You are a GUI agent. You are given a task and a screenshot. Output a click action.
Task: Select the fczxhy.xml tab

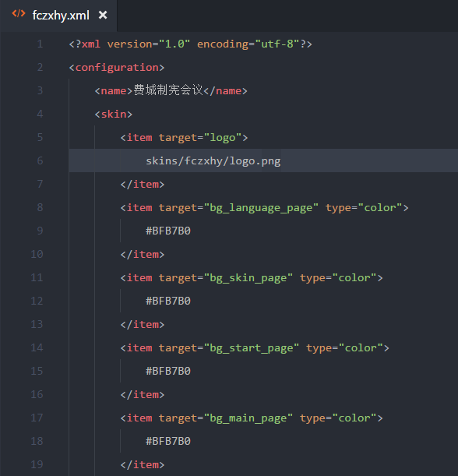coord(58,15)
